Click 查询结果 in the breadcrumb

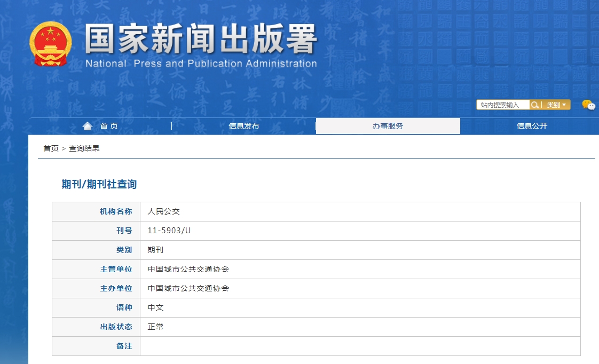coord(84,148)
